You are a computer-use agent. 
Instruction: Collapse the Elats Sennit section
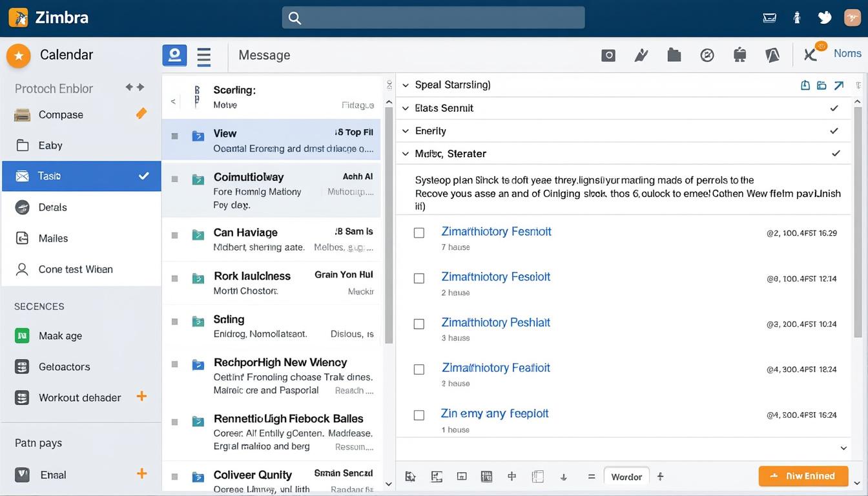click(x=406, y=108)
